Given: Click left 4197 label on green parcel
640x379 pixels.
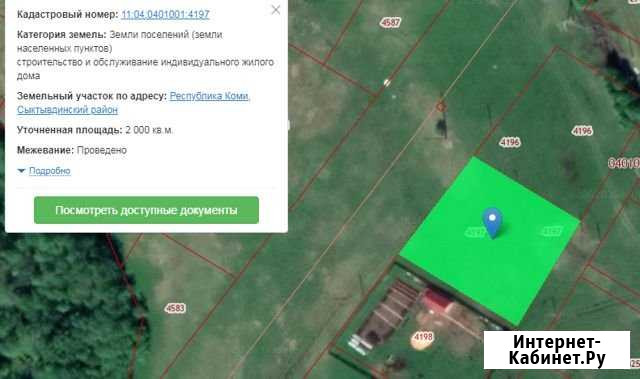Looking at the screenshot, I should [x=476, y=232].
